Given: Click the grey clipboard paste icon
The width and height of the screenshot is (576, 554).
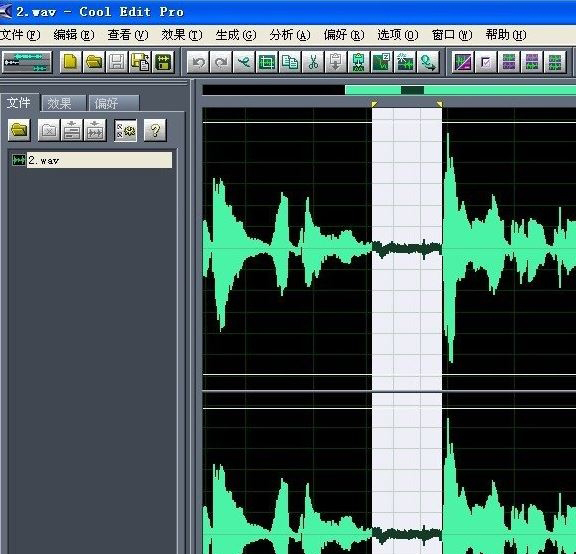Looking at the screenshot, I should 336,62.
